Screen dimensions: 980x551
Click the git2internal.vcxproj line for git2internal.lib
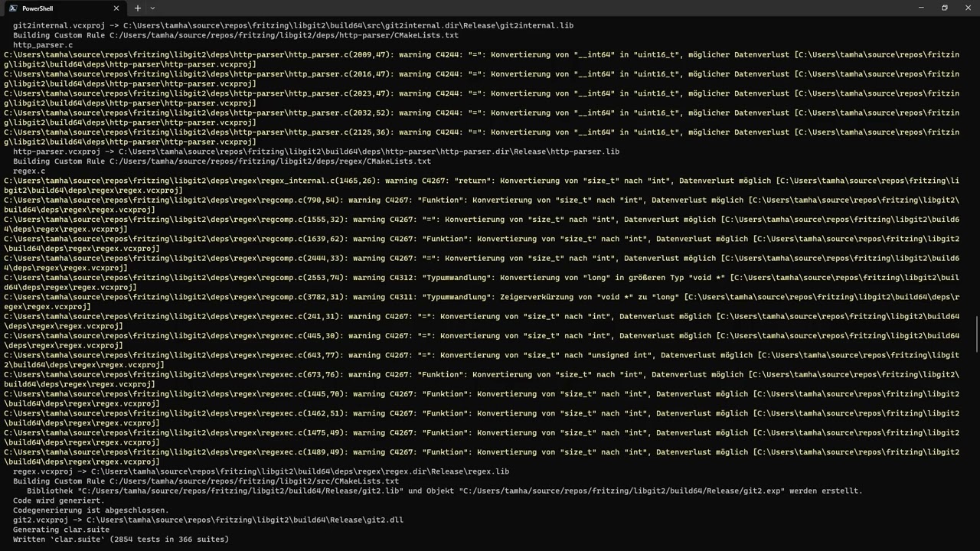tap(293, 26)
